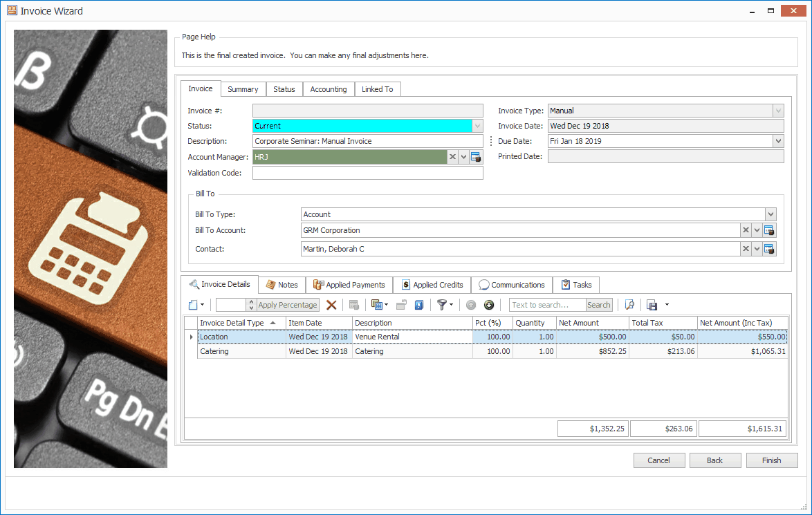Click the grey move up arrow icon
Viewport: 812px width, 515px height.
[471, 305]
